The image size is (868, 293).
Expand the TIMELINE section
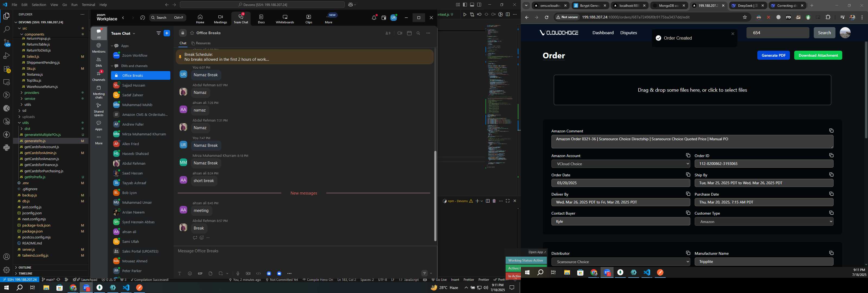pyautogui.click(x=25, y=273)
